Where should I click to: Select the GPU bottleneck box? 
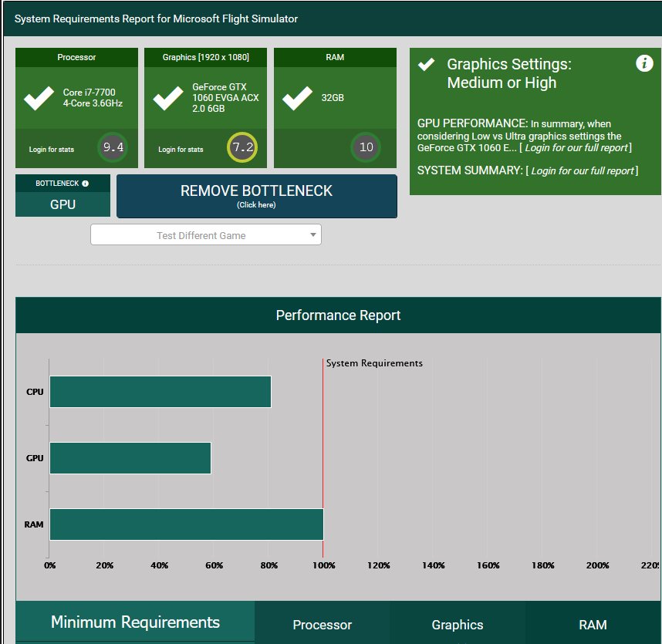(62, 205)
